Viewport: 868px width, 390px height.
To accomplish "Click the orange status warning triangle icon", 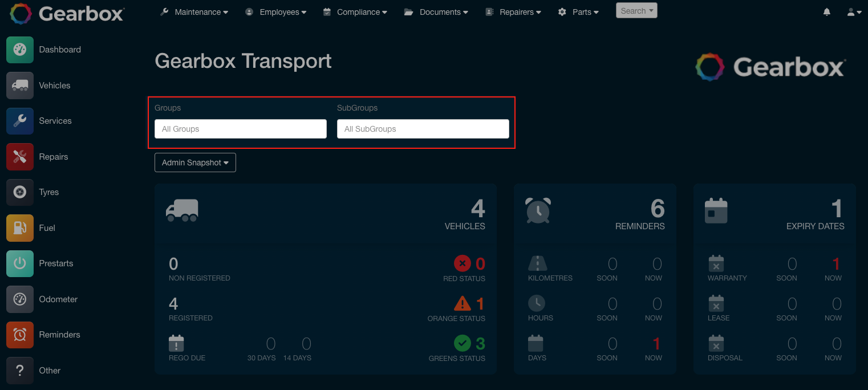I will 462,303.
